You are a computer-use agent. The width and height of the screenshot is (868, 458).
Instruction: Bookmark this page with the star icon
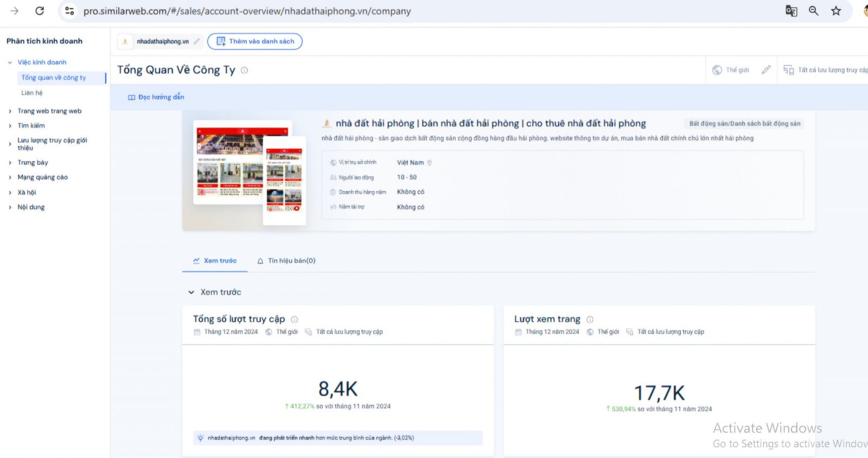[x=836, y=11]
